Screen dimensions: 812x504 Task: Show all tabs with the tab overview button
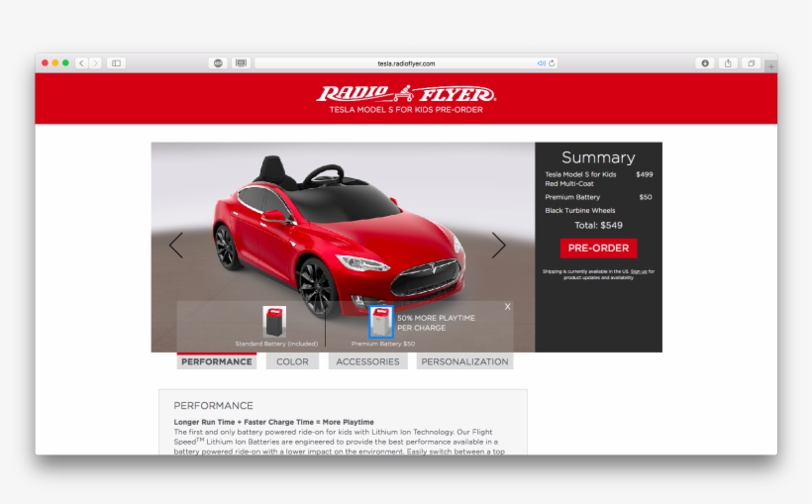(751, 63)
